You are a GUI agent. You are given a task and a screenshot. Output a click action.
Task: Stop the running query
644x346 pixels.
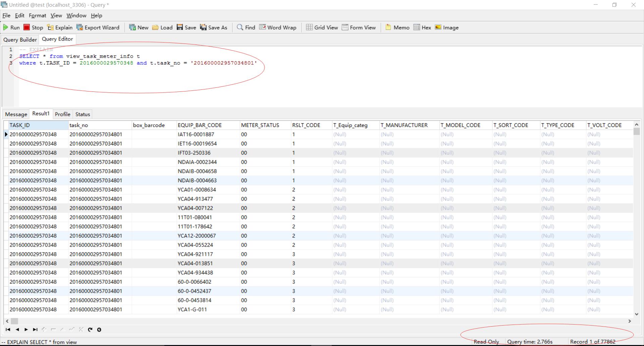(x=33, y=27)
